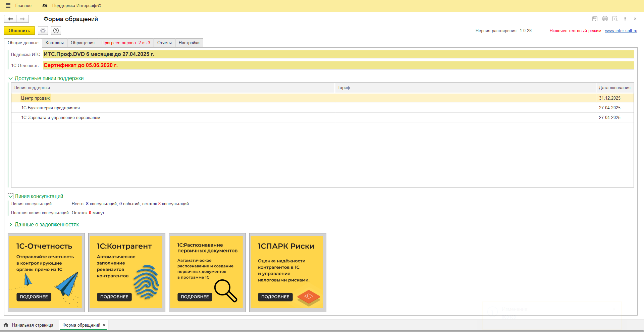Viewport: 644px width, 332px height.
Task: Select the Центр продаж row
Action: coord(322,98)
